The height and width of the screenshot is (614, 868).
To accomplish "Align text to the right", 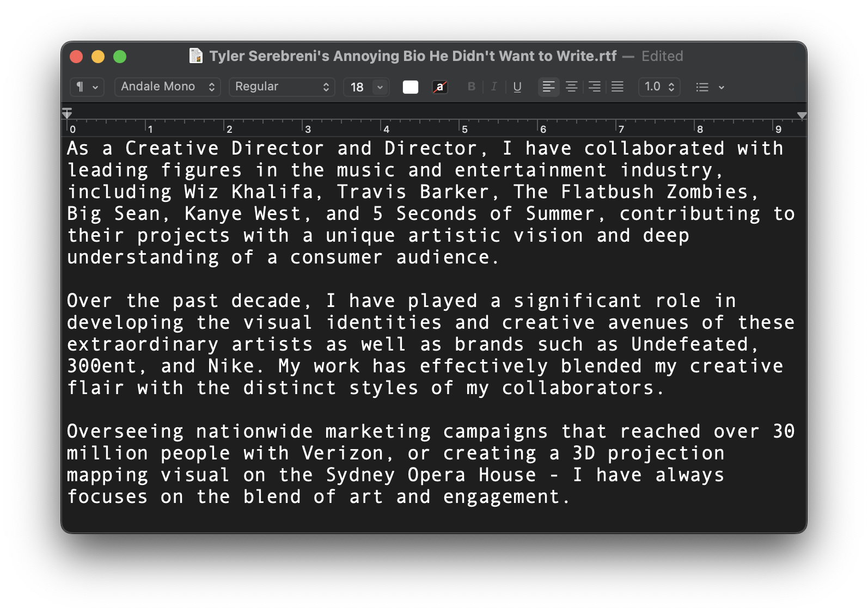I will tap(595, 87).
